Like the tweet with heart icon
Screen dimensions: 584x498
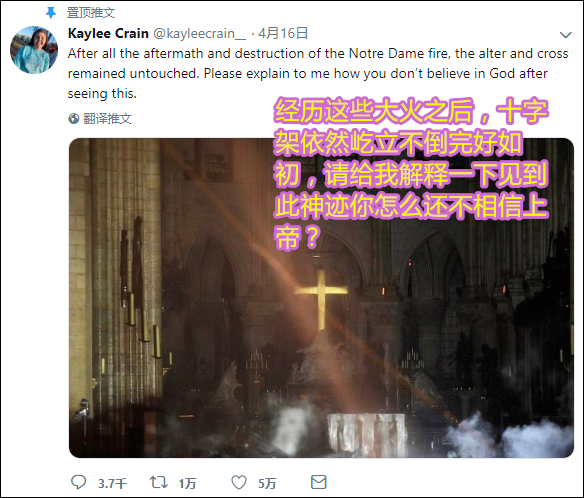tap(239, 482)
